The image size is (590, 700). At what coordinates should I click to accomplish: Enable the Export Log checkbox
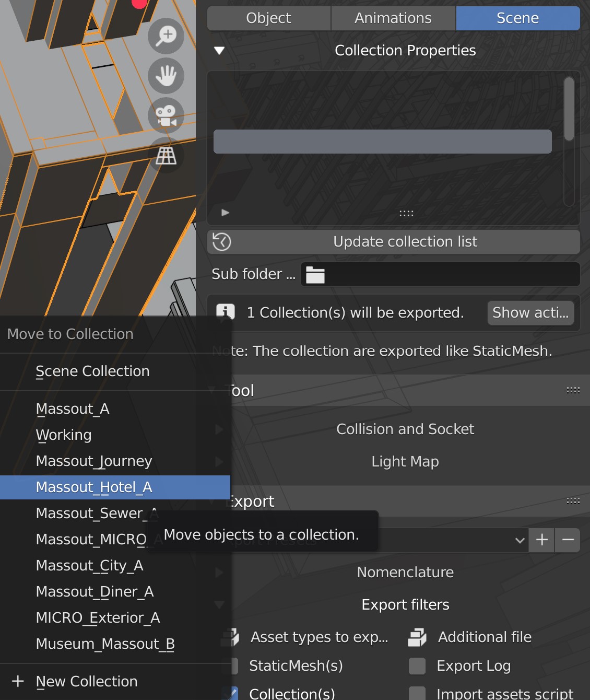pyautogui.click(x=417, y=666)
